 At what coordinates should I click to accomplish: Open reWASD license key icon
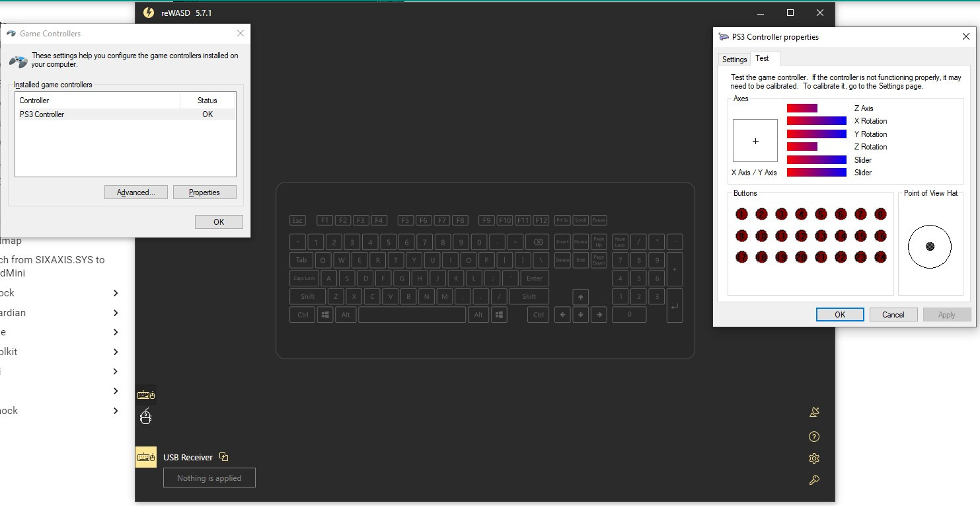click(x=814, y=480)
